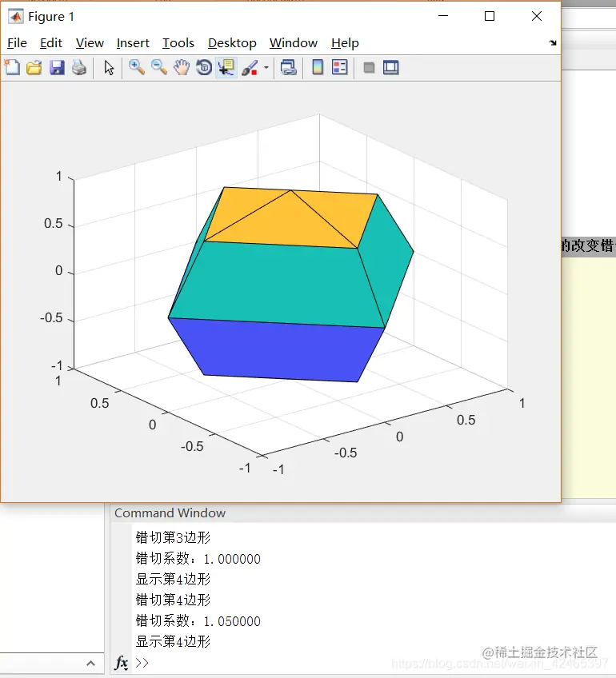Open the Brush color dropdown arrow

[266, 67]
